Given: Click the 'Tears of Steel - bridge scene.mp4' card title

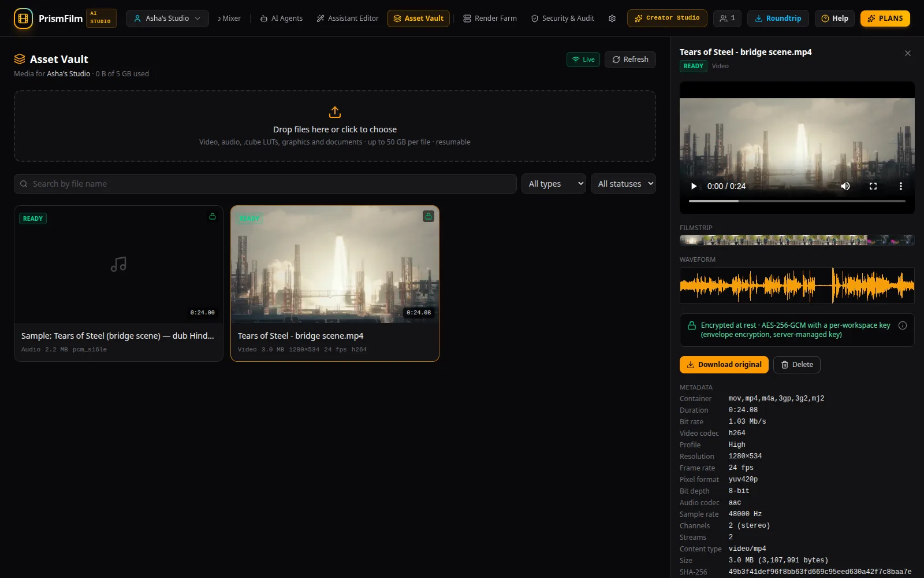Looking at the screenshot, I should coord(300,336).
